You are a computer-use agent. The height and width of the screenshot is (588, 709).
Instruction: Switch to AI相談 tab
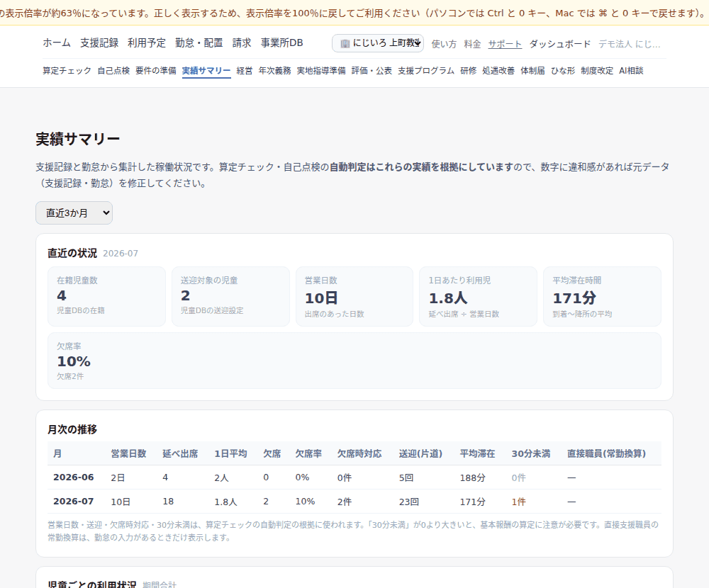click(x=631, y=71)
